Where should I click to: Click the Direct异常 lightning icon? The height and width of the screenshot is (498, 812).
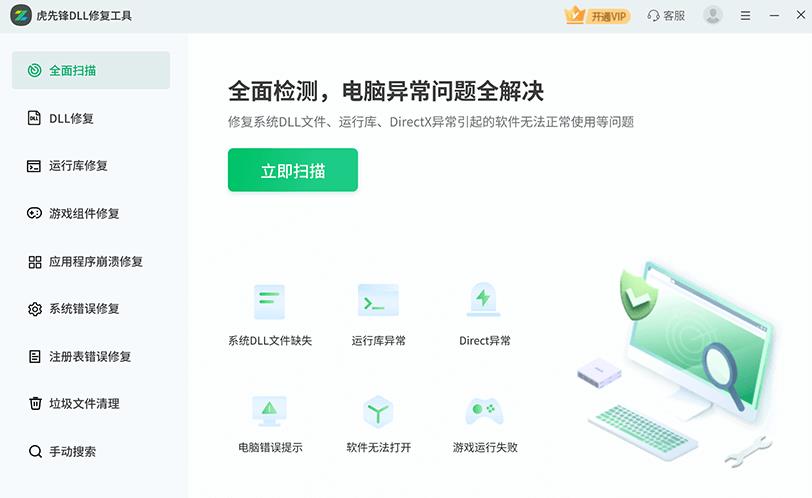coord(484,299)
